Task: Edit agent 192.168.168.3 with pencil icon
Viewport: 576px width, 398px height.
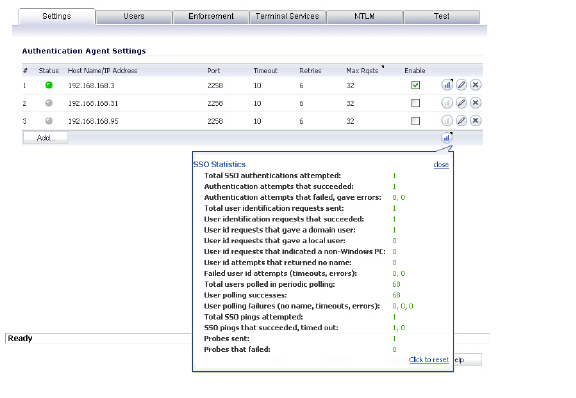Action: click(x=461, y=85)
